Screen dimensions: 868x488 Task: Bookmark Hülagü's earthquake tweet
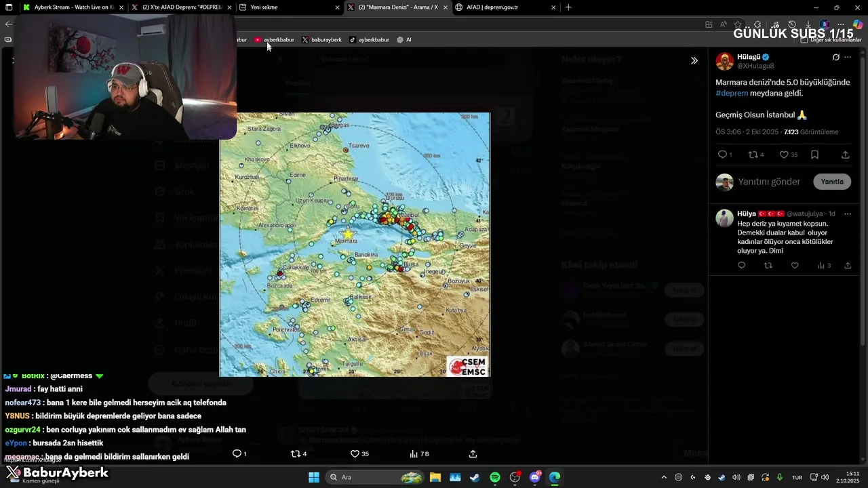[814, 155]
